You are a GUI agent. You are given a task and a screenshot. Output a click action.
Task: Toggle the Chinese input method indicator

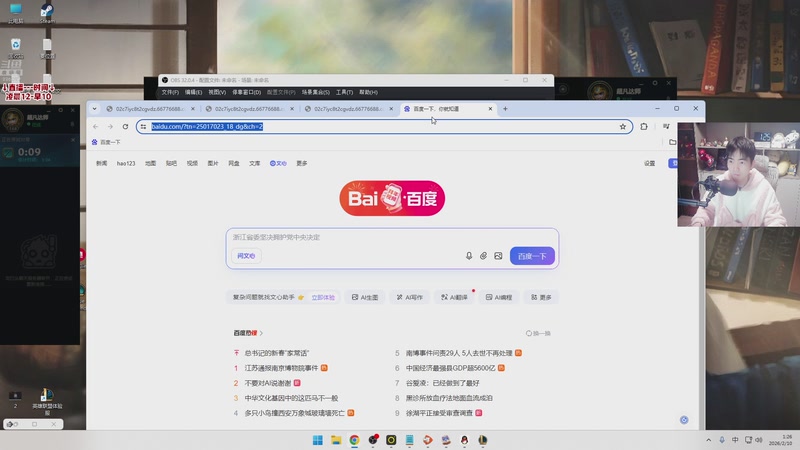pos(735,440)
